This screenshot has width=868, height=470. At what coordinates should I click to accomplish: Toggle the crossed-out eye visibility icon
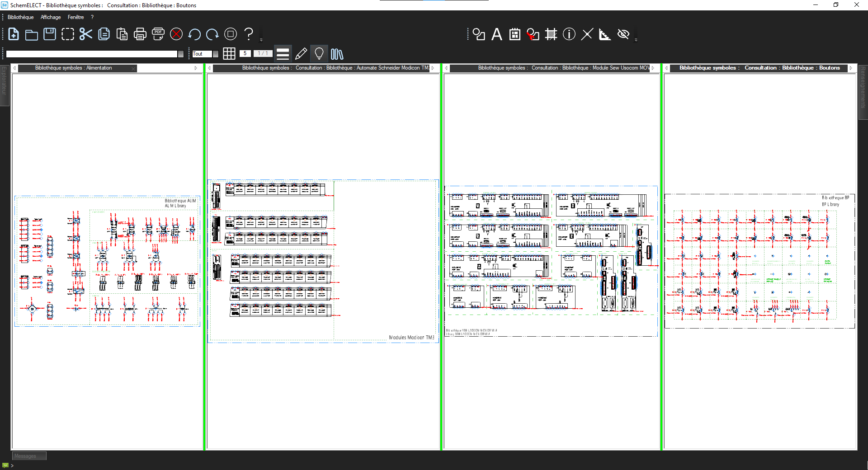623,34
